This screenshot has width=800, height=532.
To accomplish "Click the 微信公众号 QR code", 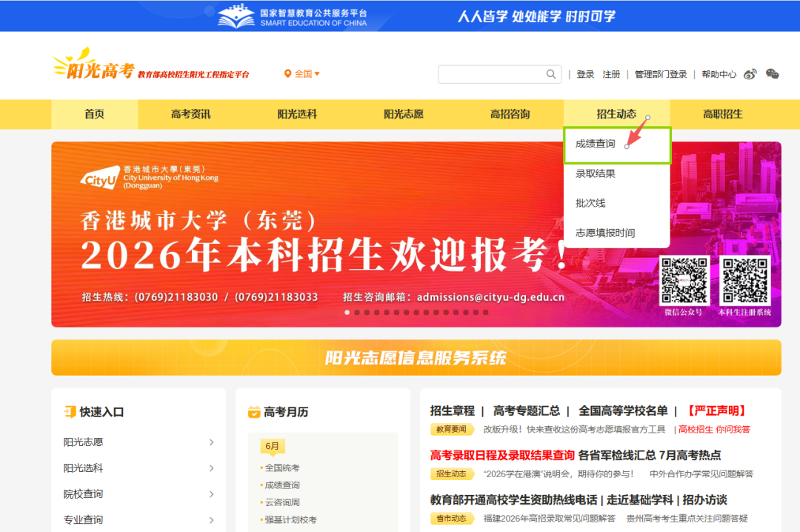I will (684, 280).
